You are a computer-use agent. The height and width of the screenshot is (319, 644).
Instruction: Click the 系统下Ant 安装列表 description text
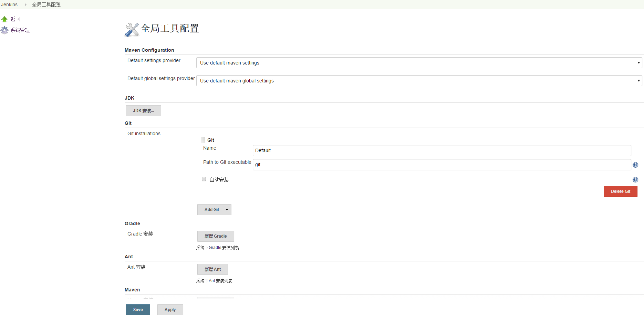[x=214, y=281]
